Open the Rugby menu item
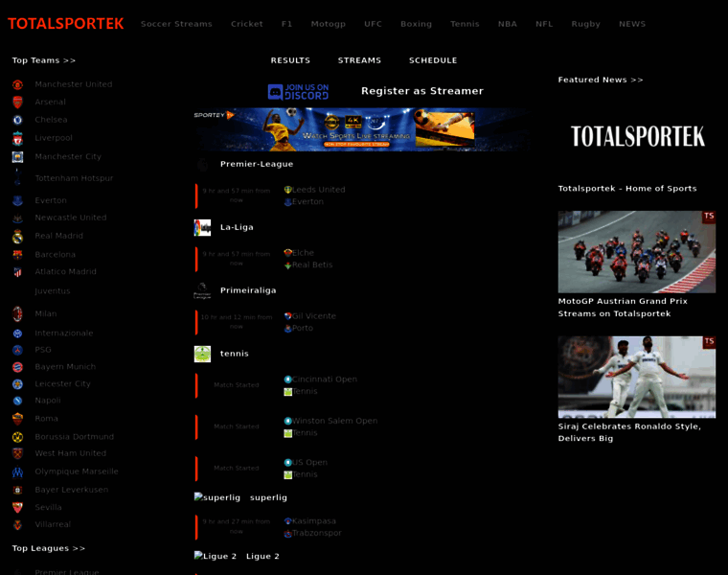The height and width of the screenshot is (575, 728). tap(586, 24)
